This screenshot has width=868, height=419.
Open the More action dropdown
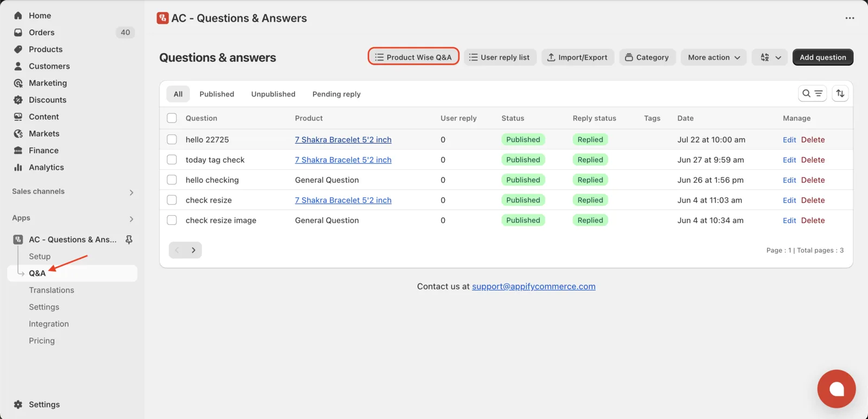tap(713, 57)
